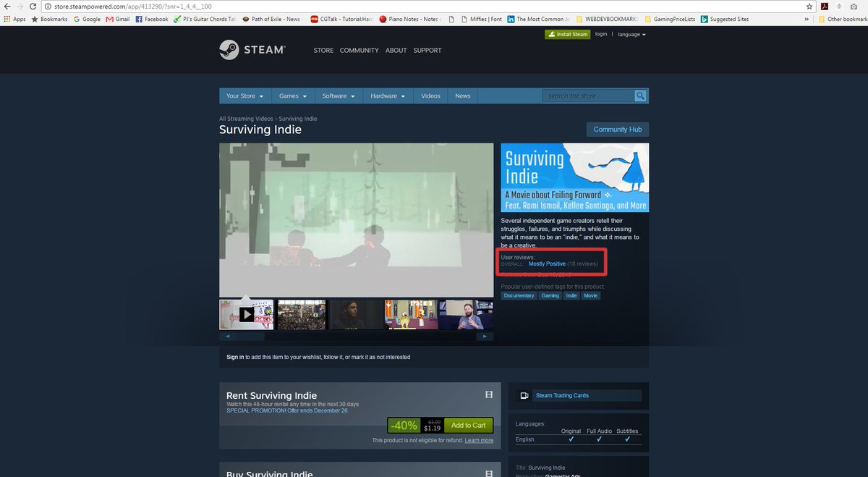Open the Adobe Acrobat extension icon

tap(825, 6)
